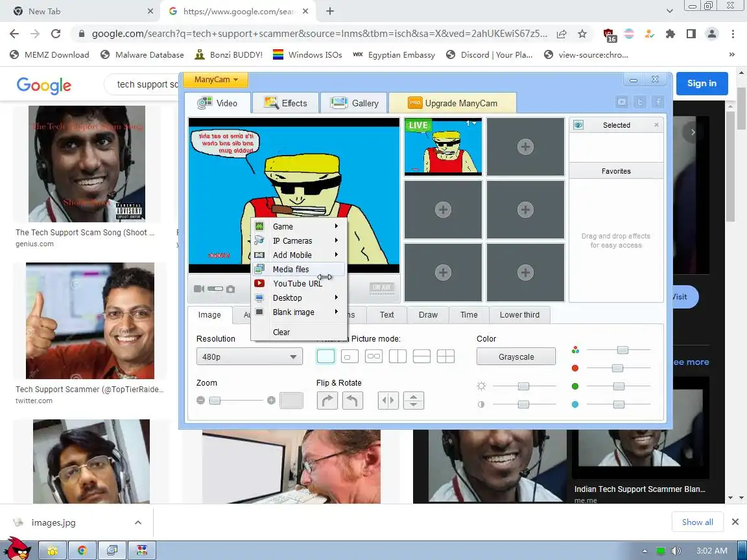747x560 pixels.
Task: Select dual small windows PiP mode
Action: (374, 356)
